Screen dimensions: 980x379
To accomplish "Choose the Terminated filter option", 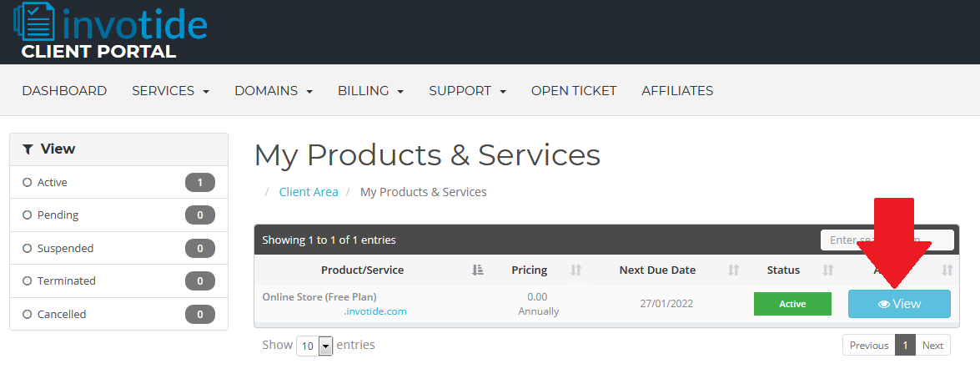I will point(28,281).
